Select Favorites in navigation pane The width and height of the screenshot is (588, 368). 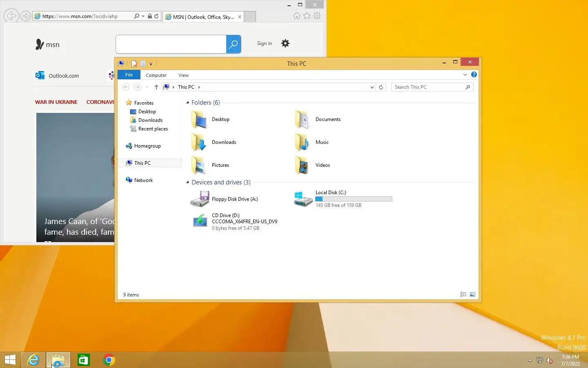pyautogui.click(x=144, y=103)
